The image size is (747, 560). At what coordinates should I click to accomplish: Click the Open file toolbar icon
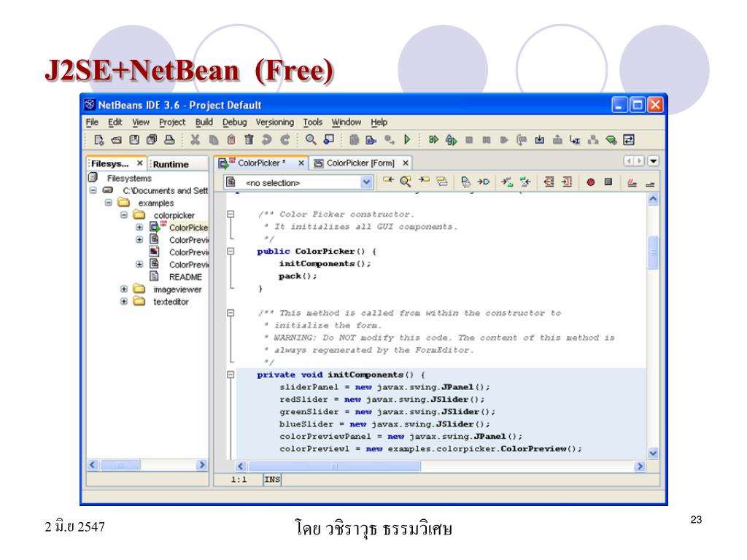click(116, 139)
